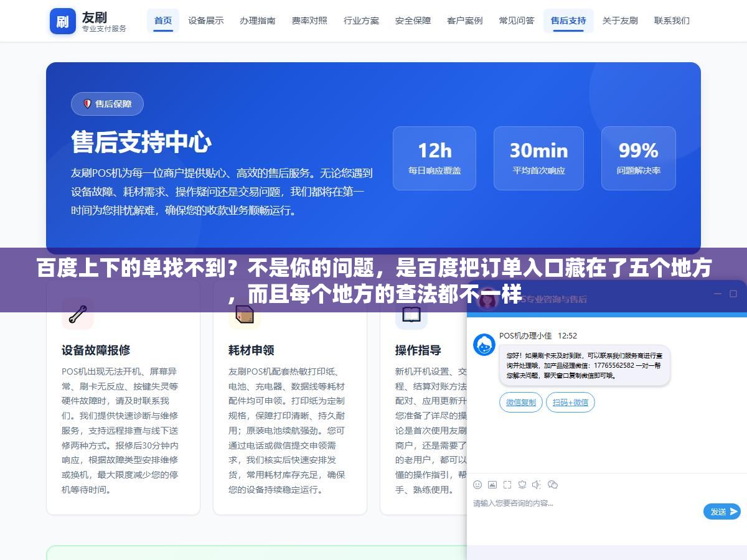Open the 安全保障 nav item

click(x=413, y=21)
